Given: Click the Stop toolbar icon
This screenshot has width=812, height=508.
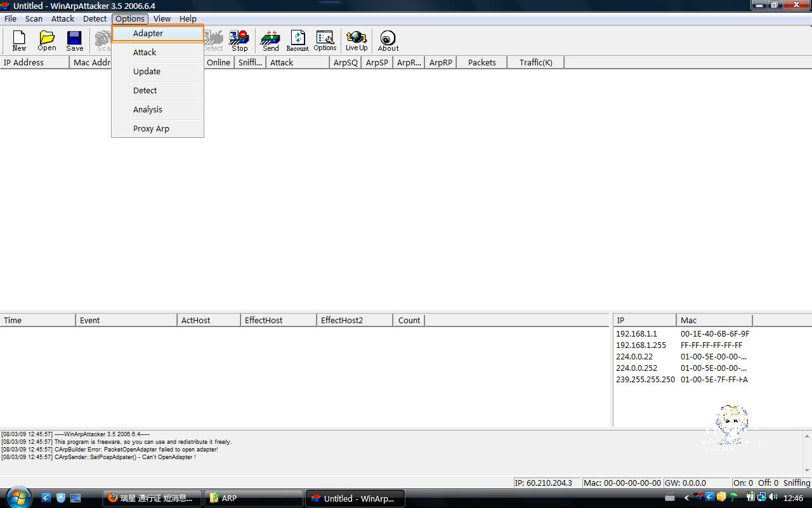Looking at the screenshot, I should (x=239, y=41).
